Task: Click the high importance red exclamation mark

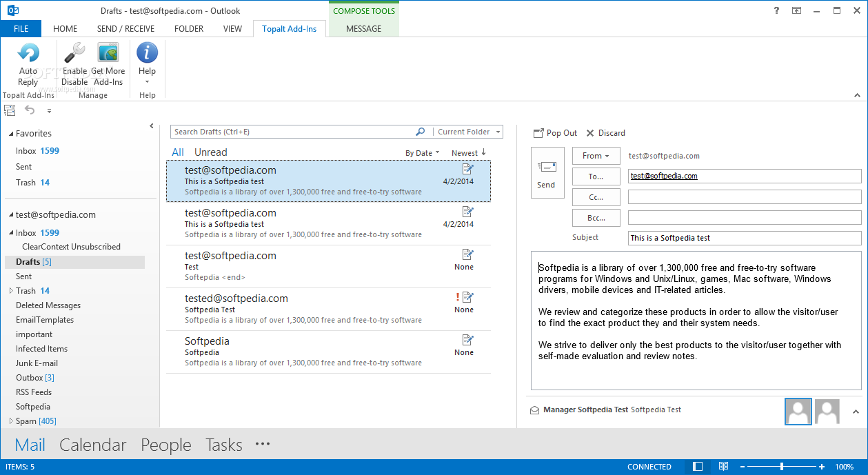Action: (457, 297)
